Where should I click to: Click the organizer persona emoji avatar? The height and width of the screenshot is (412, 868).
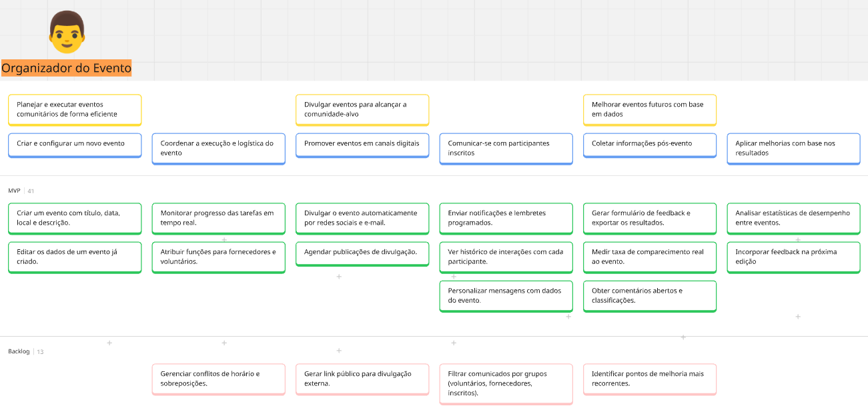pyautogui.click(x=67, y=33)
